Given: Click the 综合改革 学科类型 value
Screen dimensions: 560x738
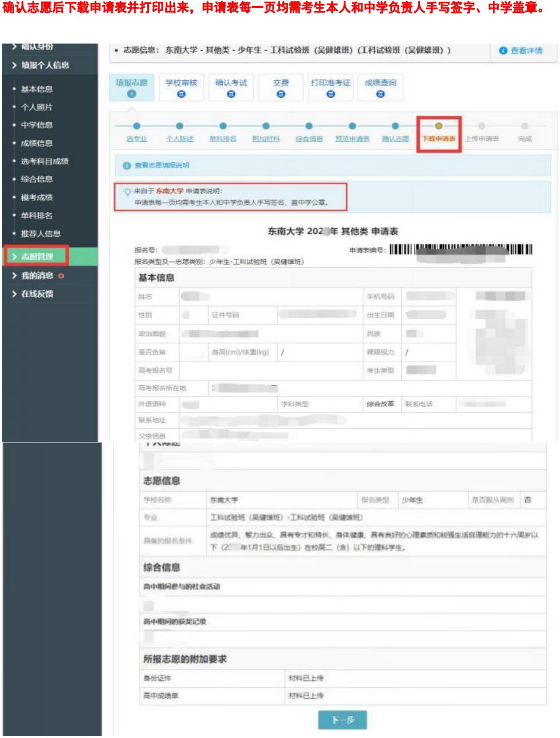Looking at the screenshot, I should (x=381, y=404).
